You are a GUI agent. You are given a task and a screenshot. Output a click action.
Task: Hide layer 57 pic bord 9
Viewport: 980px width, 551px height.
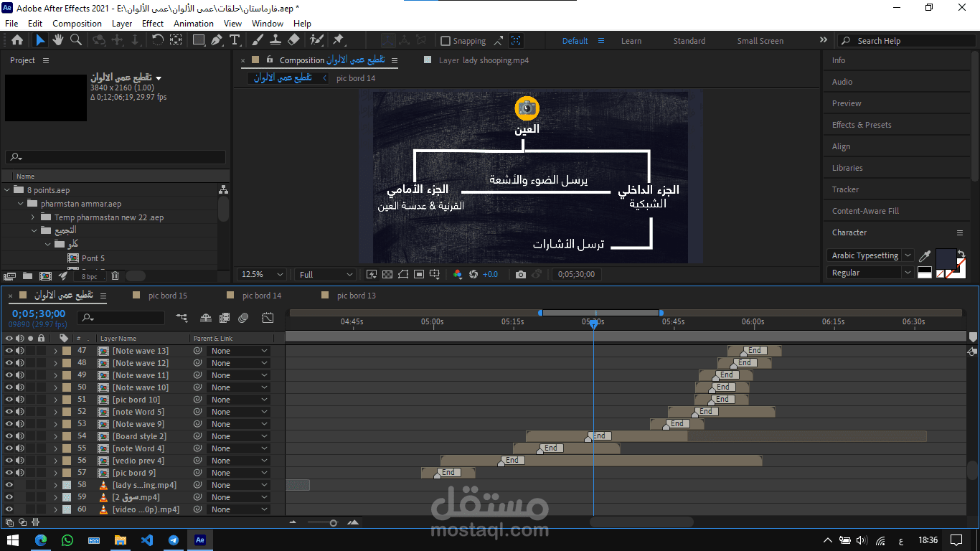tap(9, 473)
